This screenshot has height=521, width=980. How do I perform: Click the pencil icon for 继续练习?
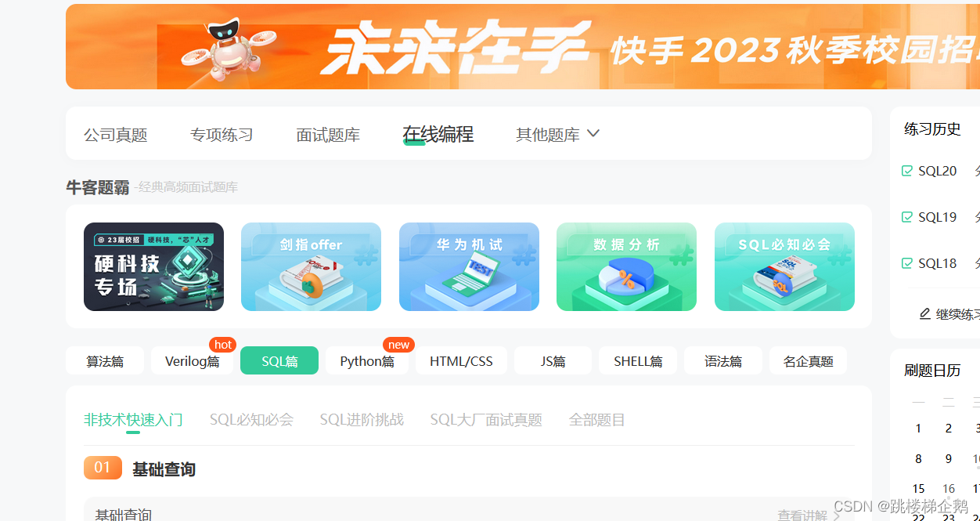tap(925, 313)
